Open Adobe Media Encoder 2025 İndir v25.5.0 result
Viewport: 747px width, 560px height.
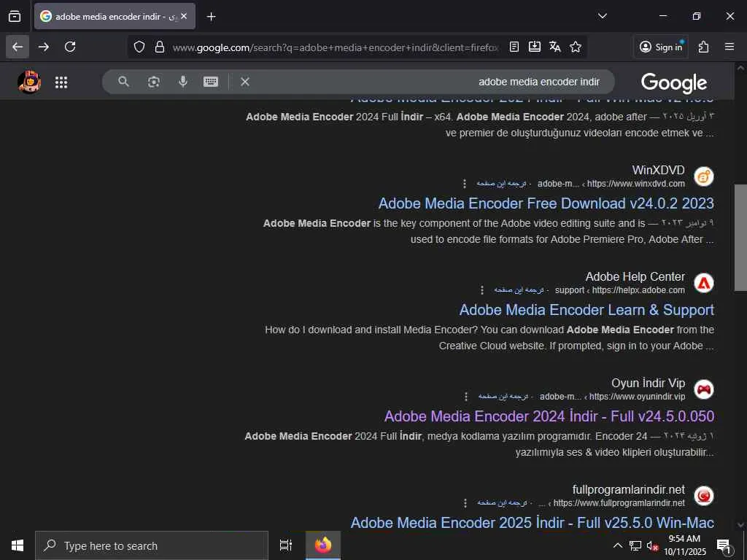pyautogui.click(x=532, y=523)
